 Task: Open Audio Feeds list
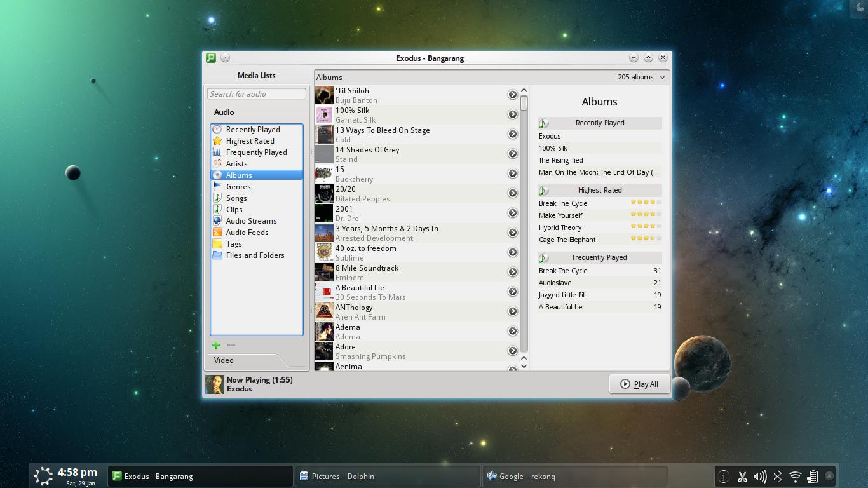point(257,233)
